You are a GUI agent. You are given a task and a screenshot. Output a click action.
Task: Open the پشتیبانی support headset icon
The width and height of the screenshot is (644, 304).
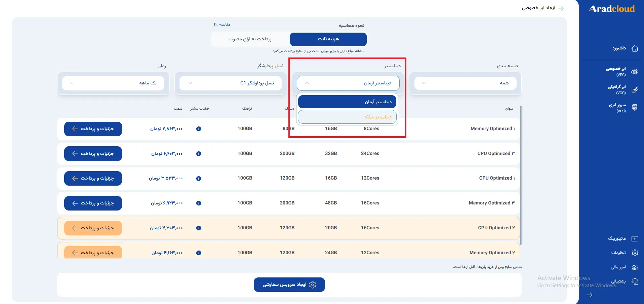coord(635,281)
